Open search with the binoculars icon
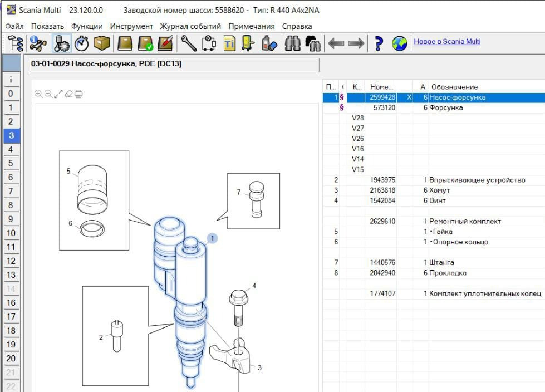Viewport: 545px width, 392px height. pyautogui.click(x=293, y=43)
